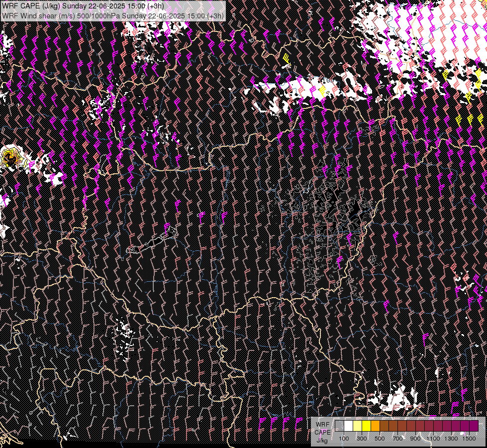The image size is (487, 448).
Task: Select the white swatch in CAPE legend
Action: tap(348, 426)
